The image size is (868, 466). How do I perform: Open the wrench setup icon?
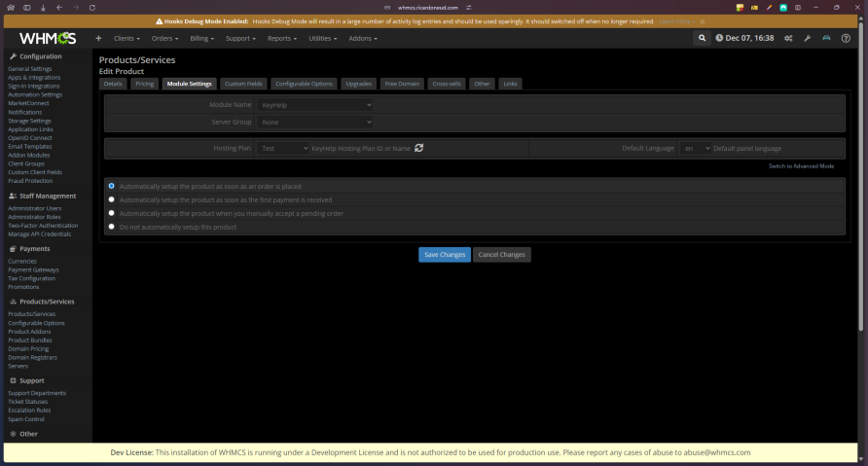pos(808,38)
